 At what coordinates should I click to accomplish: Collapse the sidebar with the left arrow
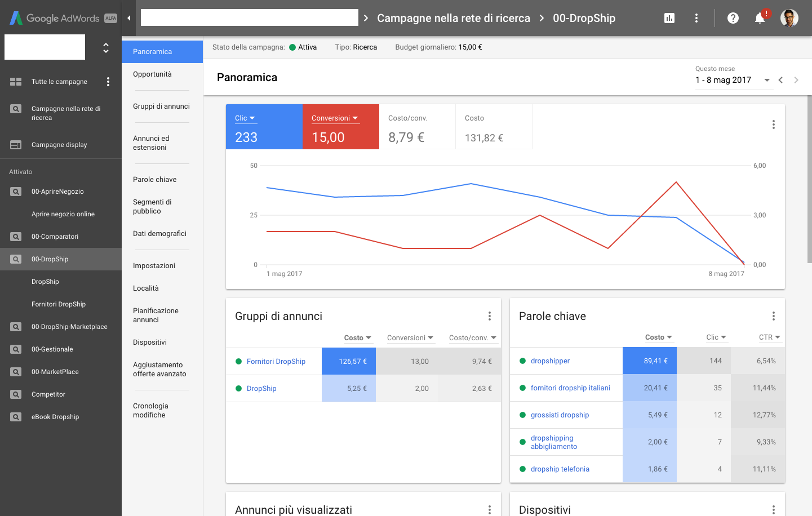[x=129, y=18]
